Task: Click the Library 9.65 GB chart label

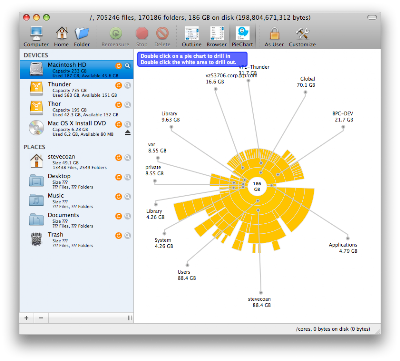Action: pyautogui.click(x=170, y=117)
